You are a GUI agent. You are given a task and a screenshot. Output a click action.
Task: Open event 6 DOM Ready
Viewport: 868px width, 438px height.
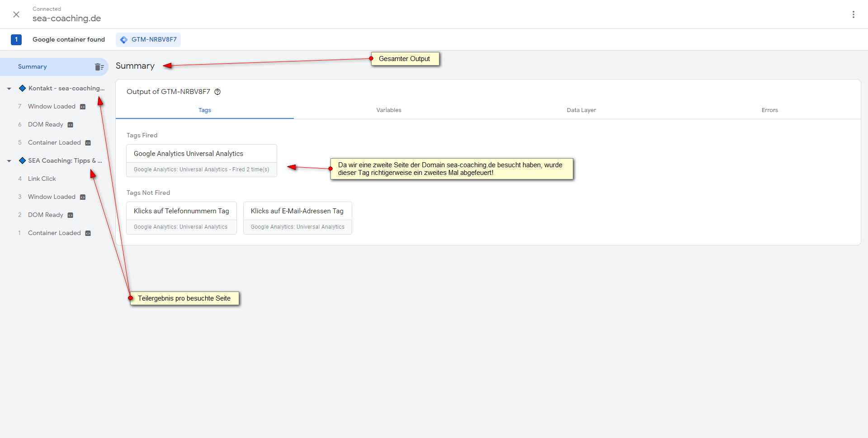(x=45, y=124)
